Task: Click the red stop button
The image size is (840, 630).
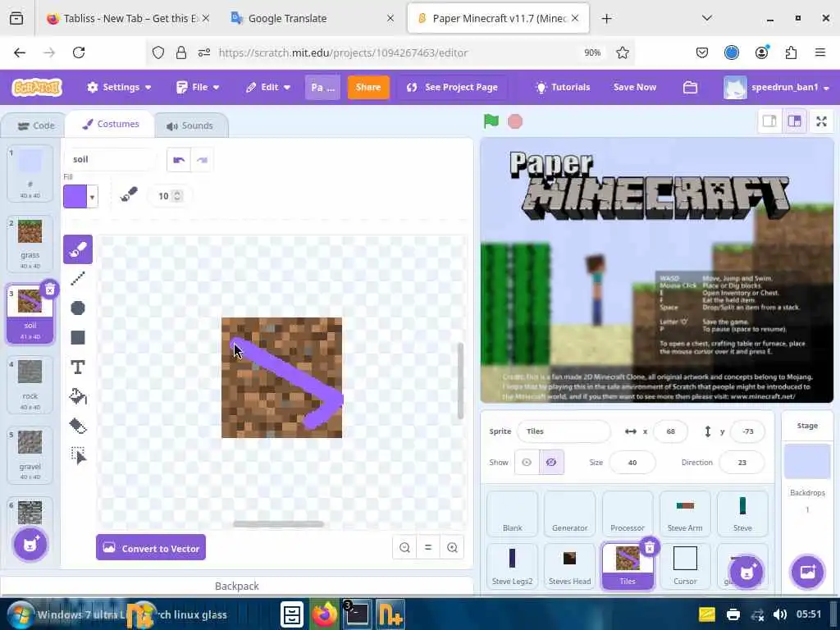Action: (x=515, y=121)
